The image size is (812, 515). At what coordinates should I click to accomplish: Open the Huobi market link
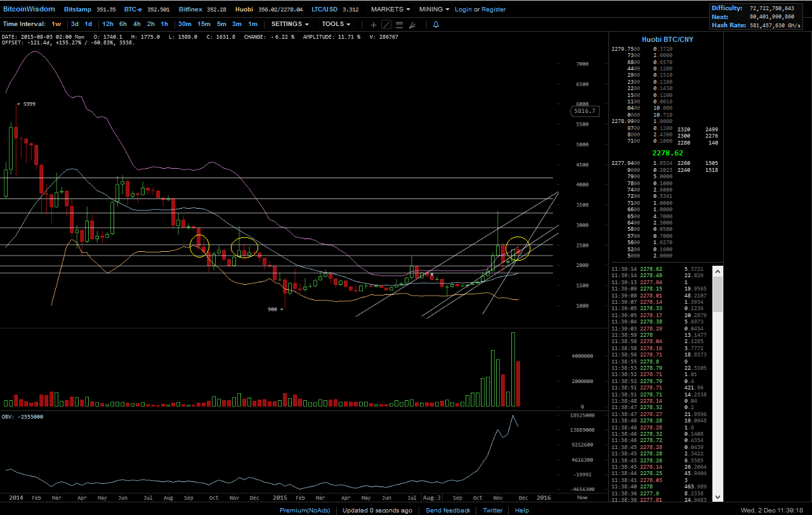pos(268,10)
